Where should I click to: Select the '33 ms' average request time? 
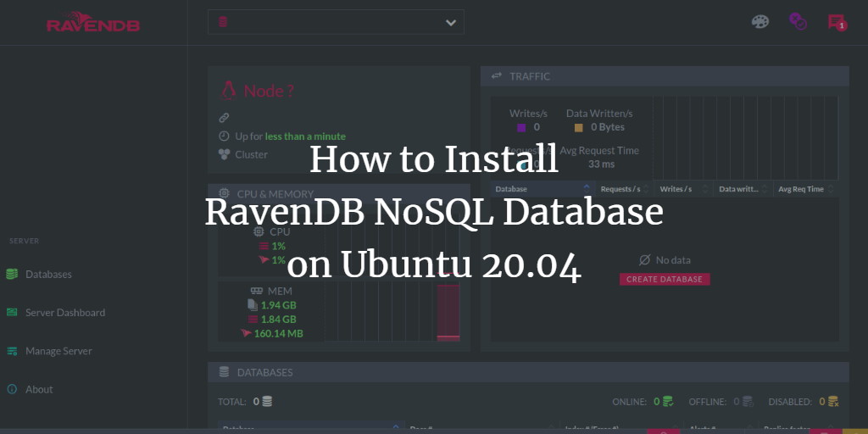[x=601, y=164]
